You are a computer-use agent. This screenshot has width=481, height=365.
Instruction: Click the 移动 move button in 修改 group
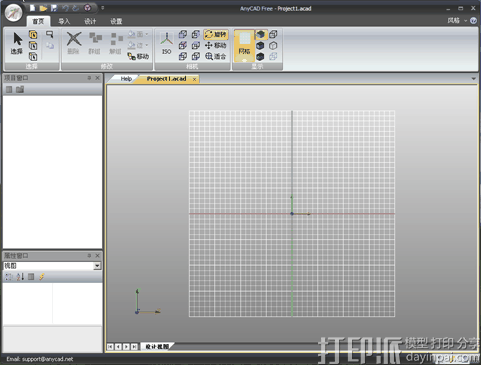[x=138, y=56]
